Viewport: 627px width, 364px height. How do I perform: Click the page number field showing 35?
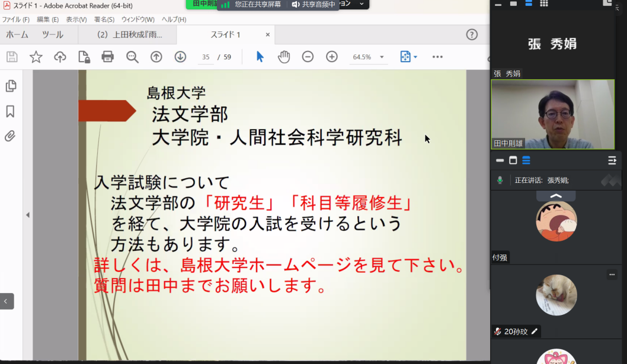pyautogui.click(x=206, y=57)
